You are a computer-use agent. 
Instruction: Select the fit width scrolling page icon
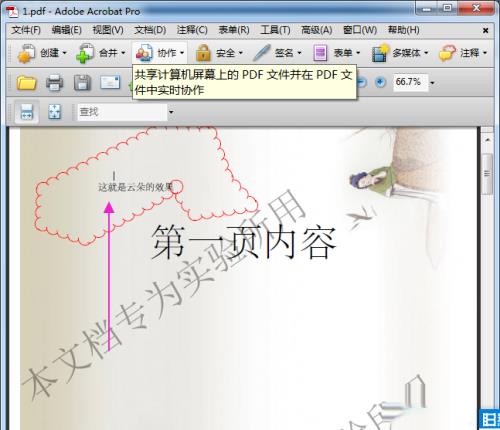pyautogui.click(x=27, y=112)
